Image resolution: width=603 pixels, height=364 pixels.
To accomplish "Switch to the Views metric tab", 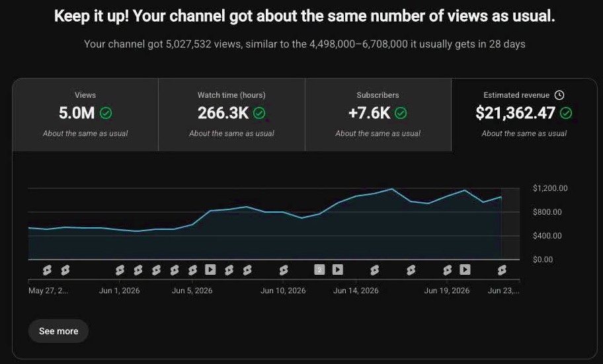I will pyautogui.click(x=85, y=114).
